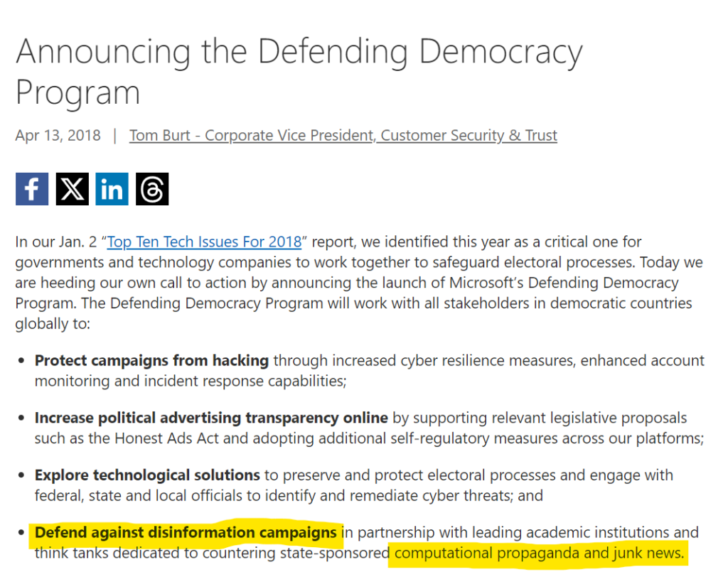
Task: Click the Apr 13, 2018 publication date
Action: point(58,135)
